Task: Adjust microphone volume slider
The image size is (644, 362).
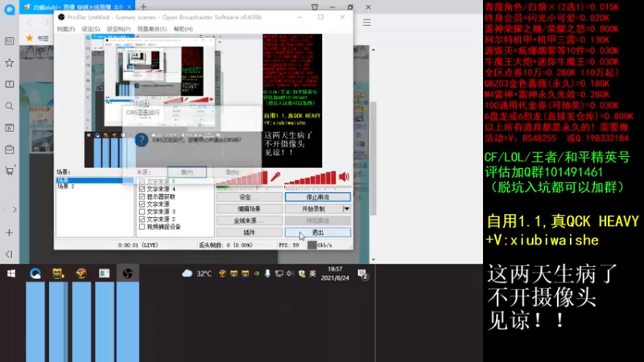Action: coord(249,188)
